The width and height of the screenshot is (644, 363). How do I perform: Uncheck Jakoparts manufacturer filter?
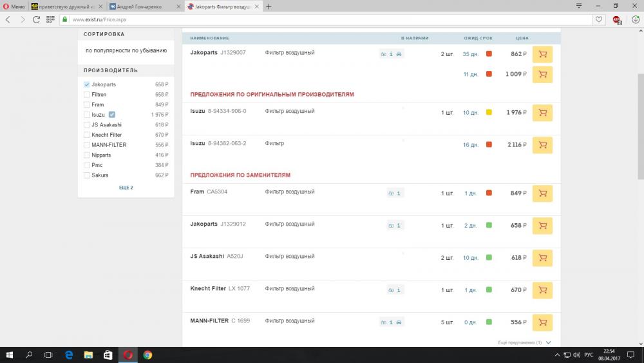pos(87,84)
